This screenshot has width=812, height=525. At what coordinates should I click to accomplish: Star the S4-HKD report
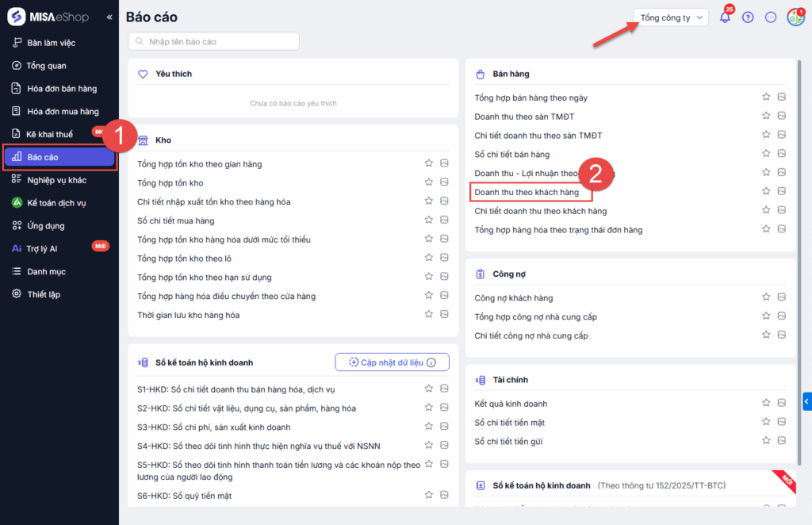(429, 445)
